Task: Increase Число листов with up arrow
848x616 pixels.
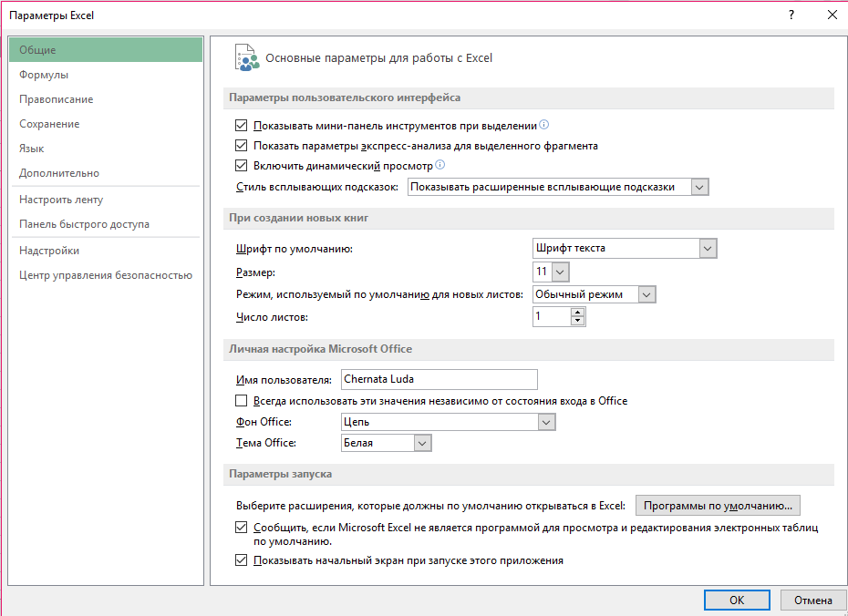Action: (x=577, y=313)
